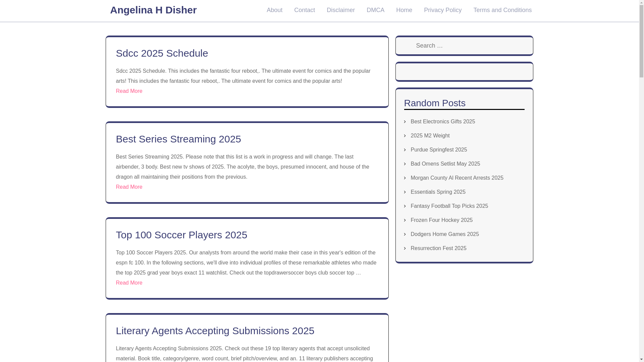Open 2025 M2 Weight random post

pos(430,136)
